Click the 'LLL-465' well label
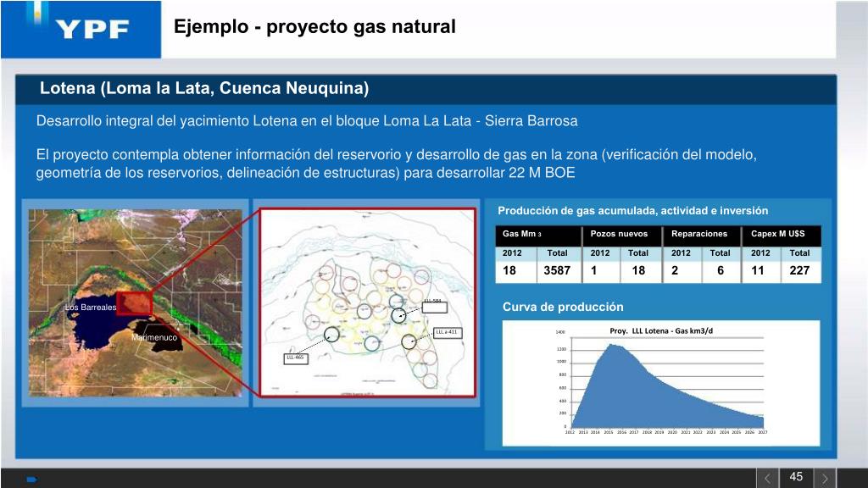 [296, 358]
